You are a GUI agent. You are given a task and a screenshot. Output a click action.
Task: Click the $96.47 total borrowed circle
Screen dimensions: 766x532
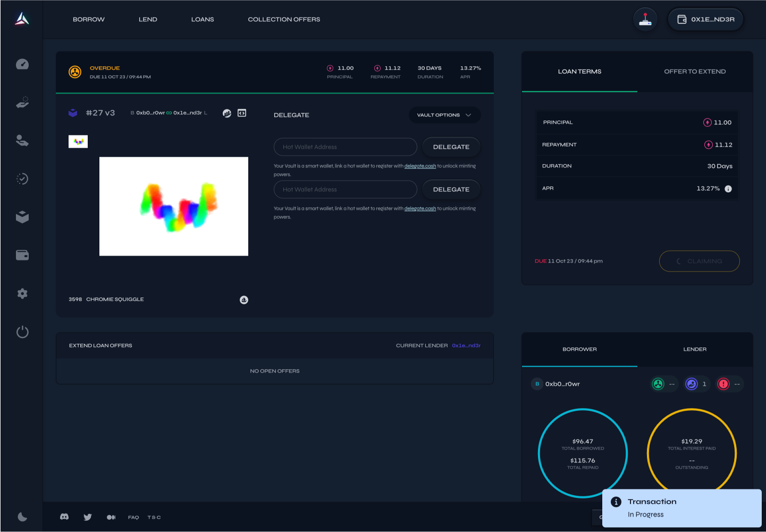point(583,453)
